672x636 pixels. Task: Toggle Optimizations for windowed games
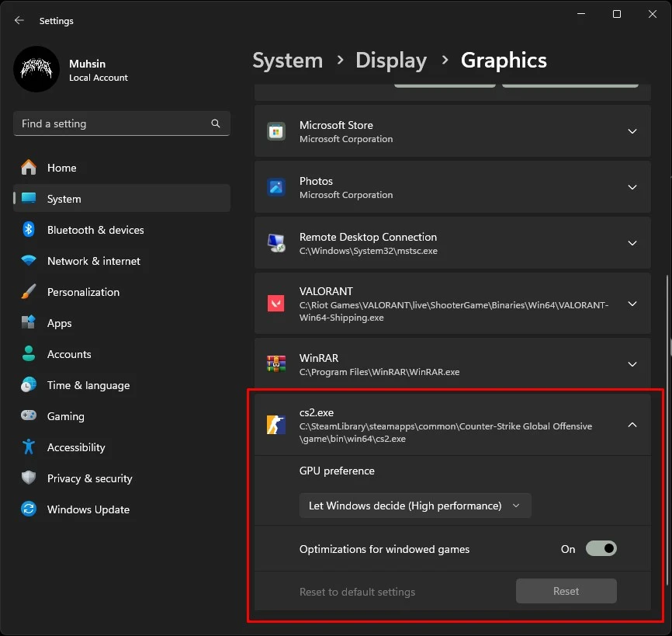click(x=601, y=548)
